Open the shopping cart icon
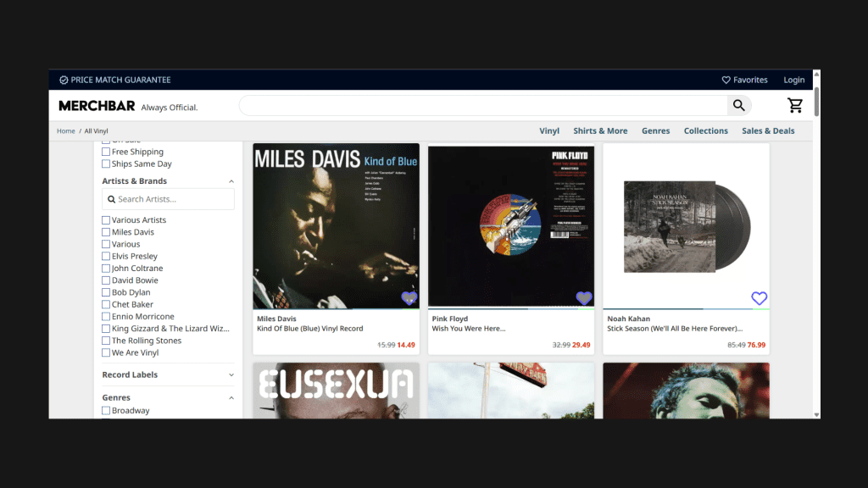This screenshot has height=488, width=868. coord(795,106)
